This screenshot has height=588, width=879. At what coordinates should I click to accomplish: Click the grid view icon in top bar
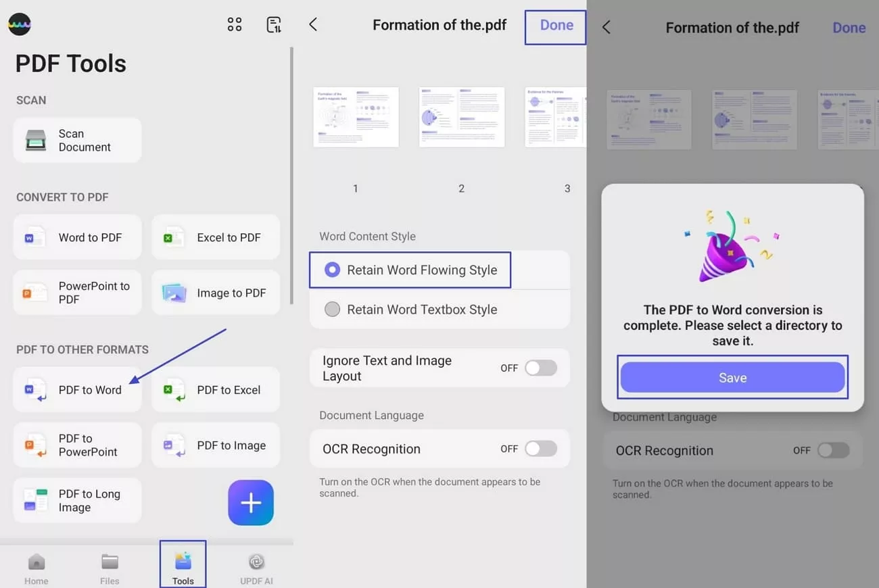(235, 24)
